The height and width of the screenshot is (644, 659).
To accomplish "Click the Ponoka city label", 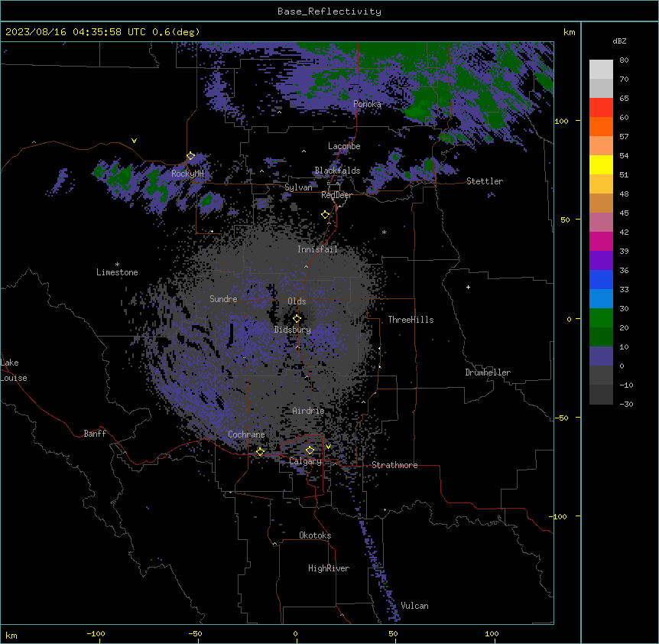I will click(367, 104).
